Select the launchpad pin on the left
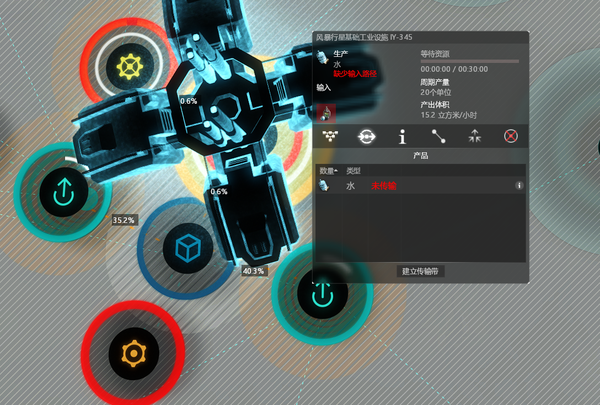The width and height of the screenshot is (600, 405). (x=61, y=192)
